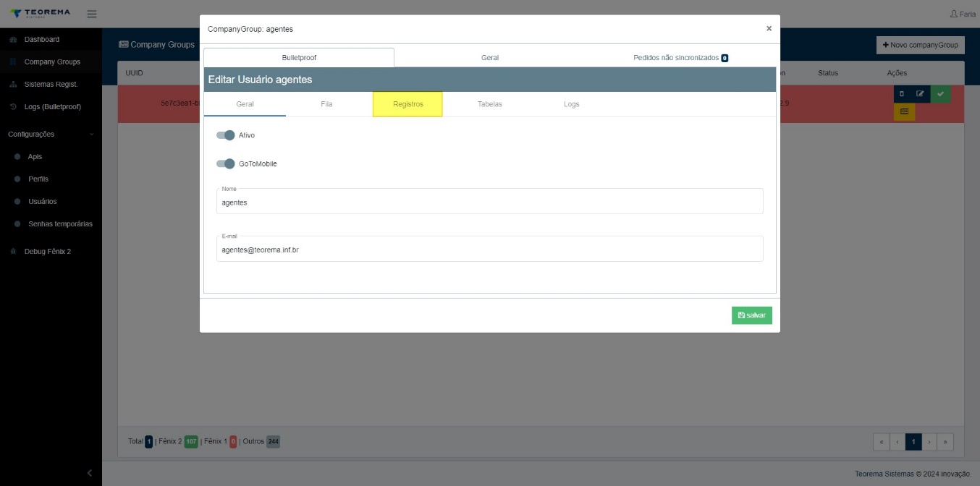Switch to the top Geral dialog tab

[490, 57]
